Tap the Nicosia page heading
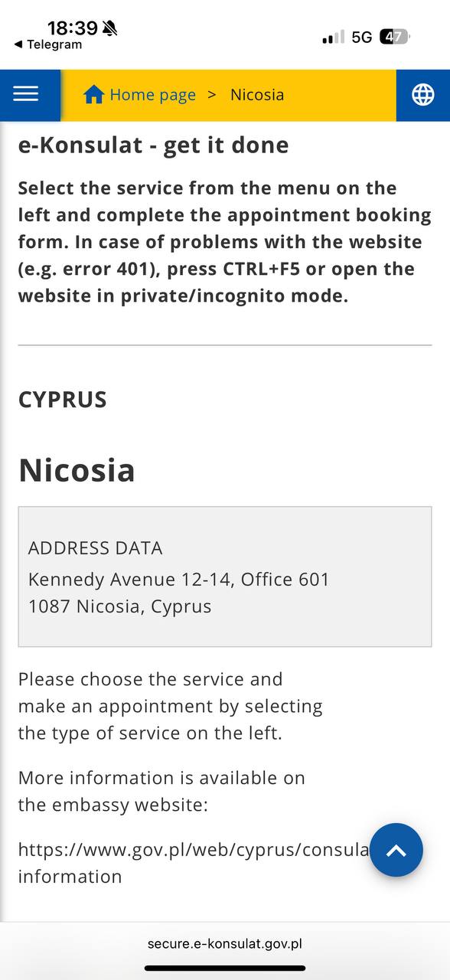Image resolution: width=450 pixels, height=980 pixels. coord(77,469)
